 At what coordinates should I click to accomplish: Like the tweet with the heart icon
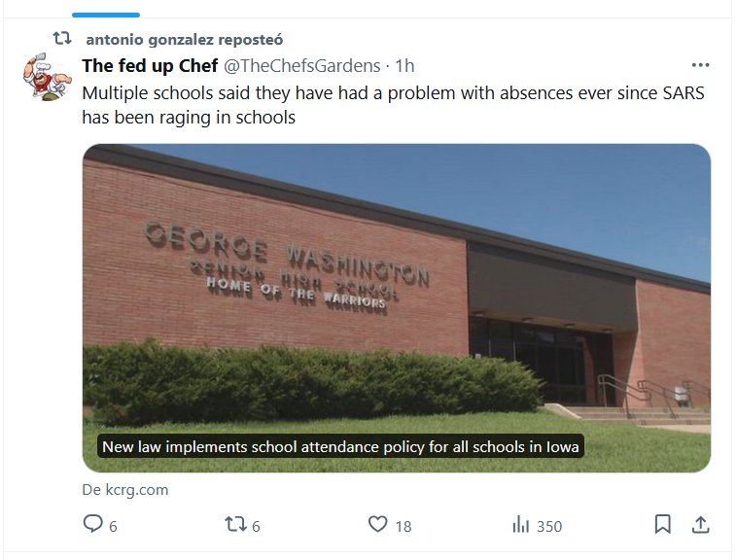378,525
